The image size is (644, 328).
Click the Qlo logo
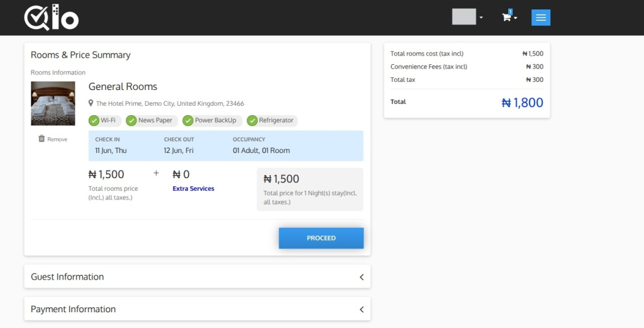[x=52, y=17]
